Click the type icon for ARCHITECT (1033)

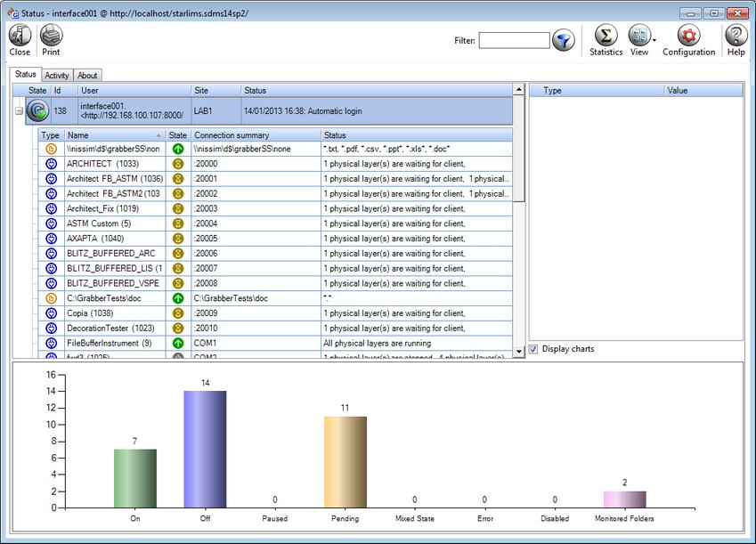coord(51,164)
